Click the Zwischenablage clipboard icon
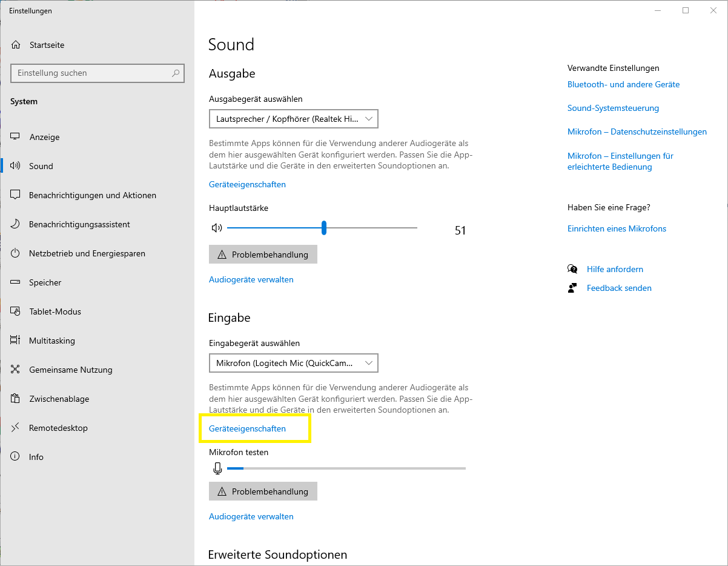The width and height of the screenshot is (728, 566). point(16,399)
